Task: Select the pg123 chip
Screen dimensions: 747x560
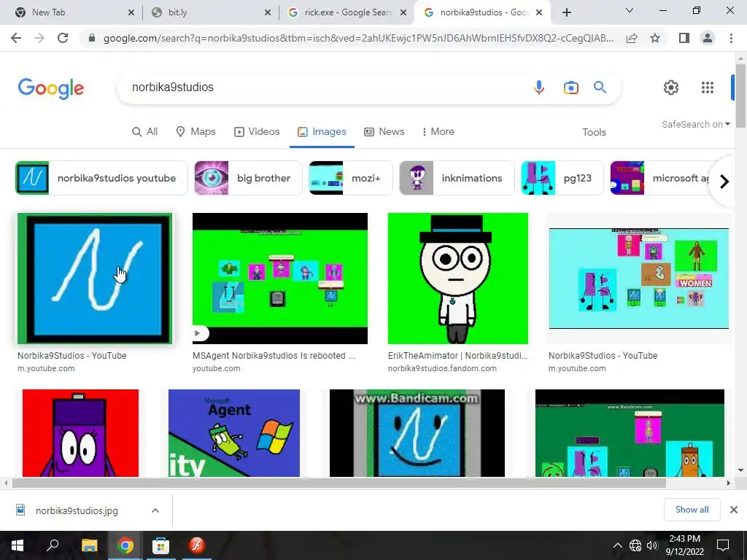Action: [562, 178]
